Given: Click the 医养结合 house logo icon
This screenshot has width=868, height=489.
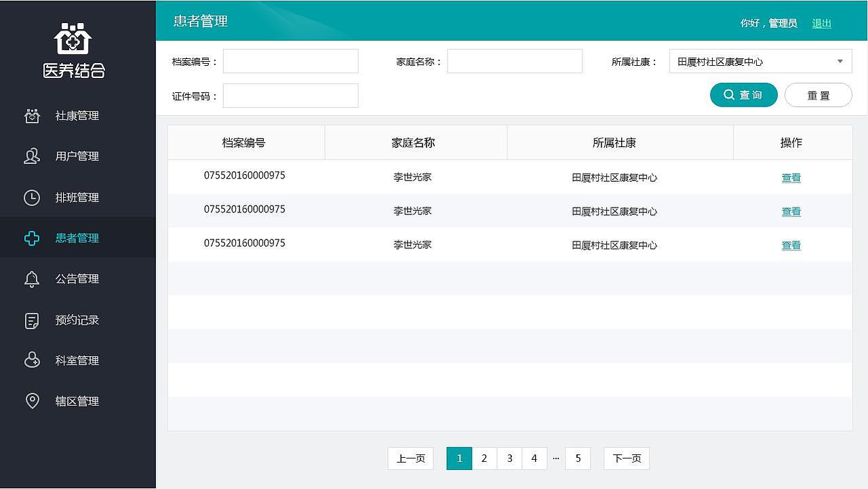Looking at the screenshot, I should (x=73, y=38).
